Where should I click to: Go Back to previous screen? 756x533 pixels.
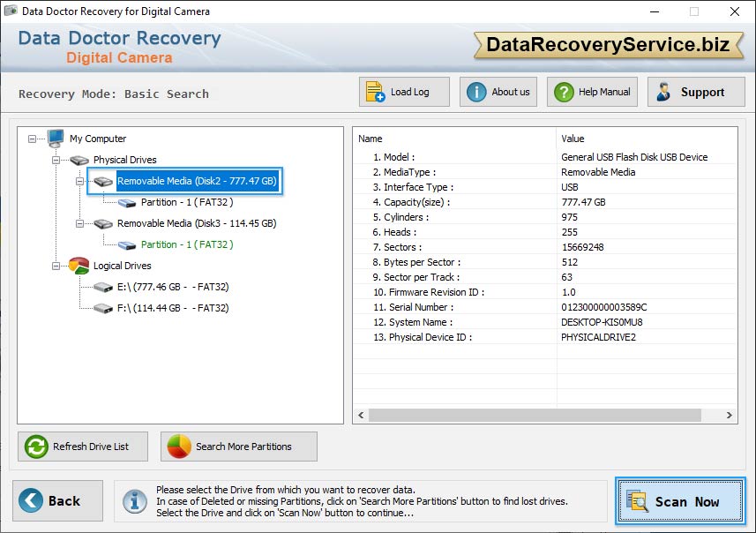[58, 500]
